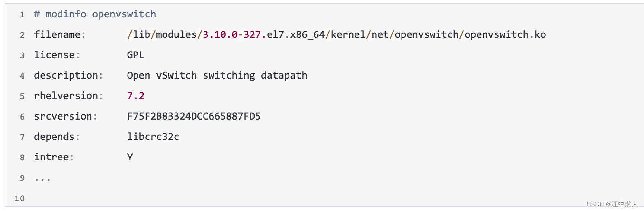Click the 'license:' label

pos(57,55)
